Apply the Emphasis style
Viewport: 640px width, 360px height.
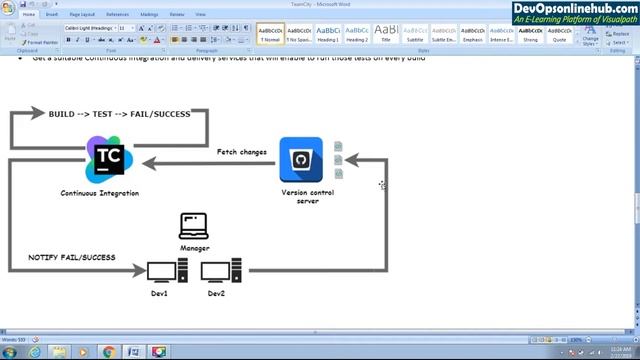pyautogui.click(x=473, y=33)
